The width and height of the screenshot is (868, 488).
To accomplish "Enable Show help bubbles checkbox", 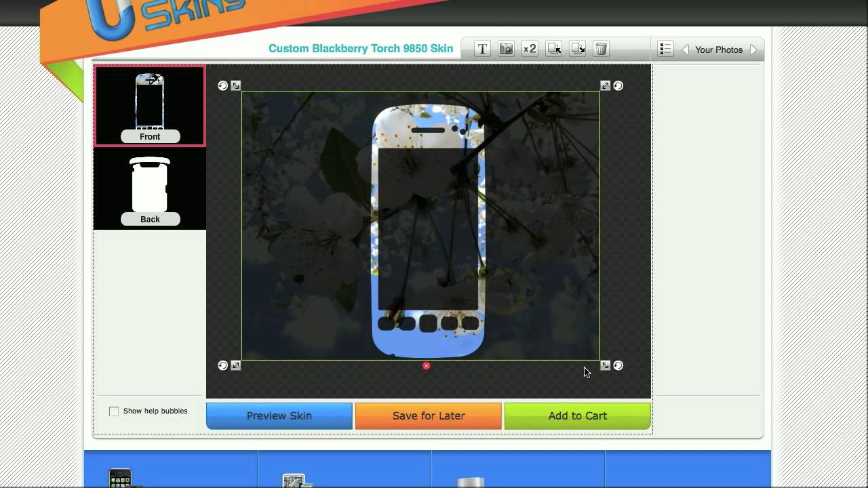I will pos(114,411).
